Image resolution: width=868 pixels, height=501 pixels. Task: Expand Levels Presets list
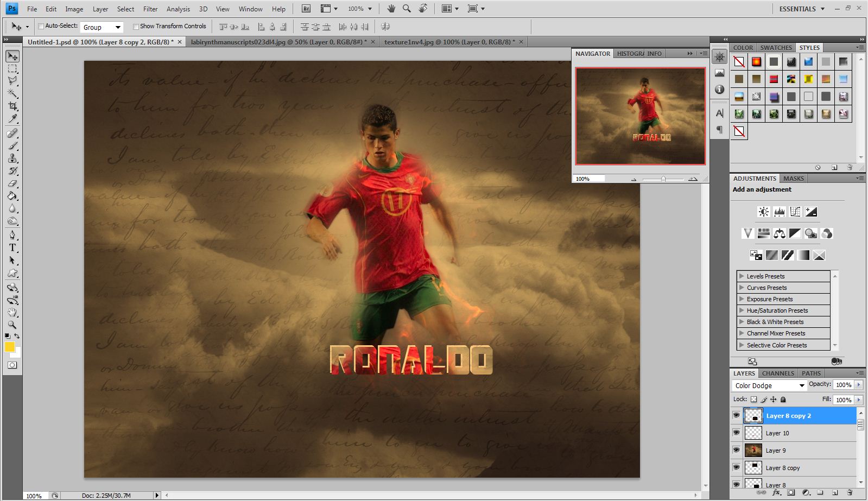742,276
